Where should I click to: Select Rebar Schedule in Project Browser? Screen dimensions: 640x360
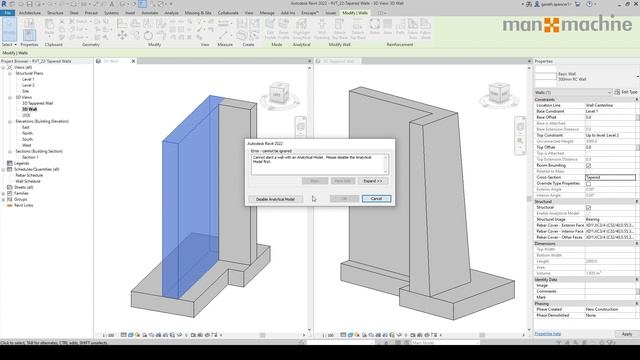(29, 176)
